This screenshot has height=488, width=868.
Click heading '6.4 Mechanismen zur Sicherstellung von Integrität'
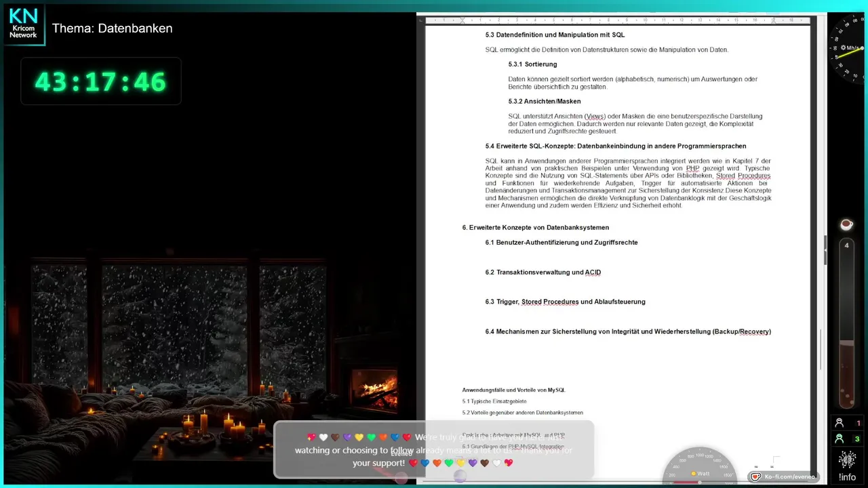[628, 331]
